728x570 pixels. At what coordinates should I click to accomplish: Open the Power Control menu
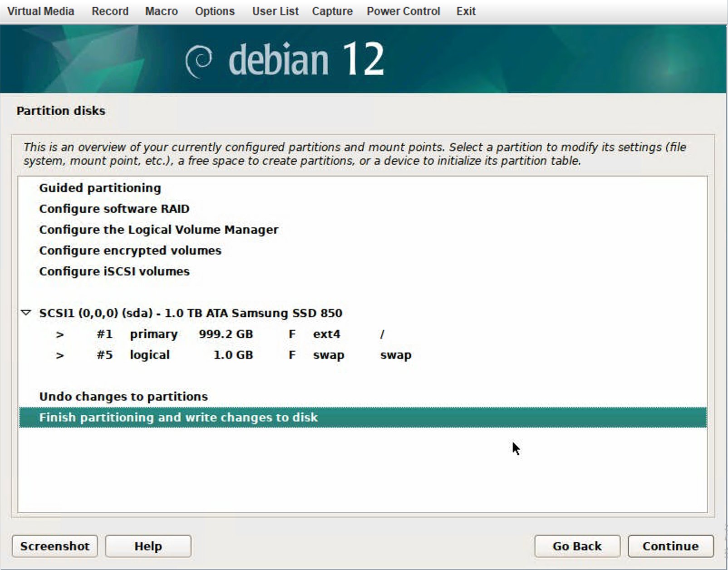[403, 11]
